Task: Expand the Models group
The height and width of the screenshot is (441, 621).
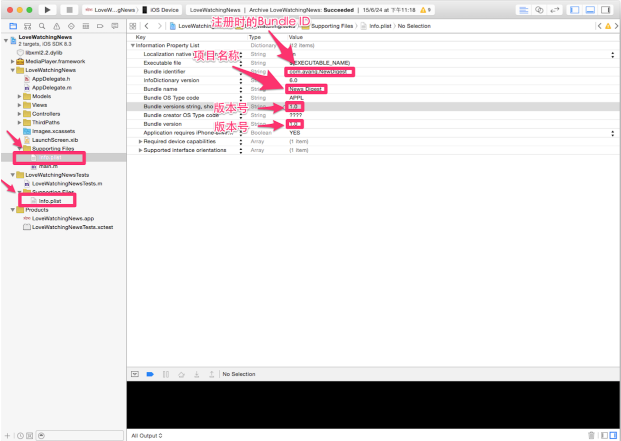Action: (x=19, y=96)
